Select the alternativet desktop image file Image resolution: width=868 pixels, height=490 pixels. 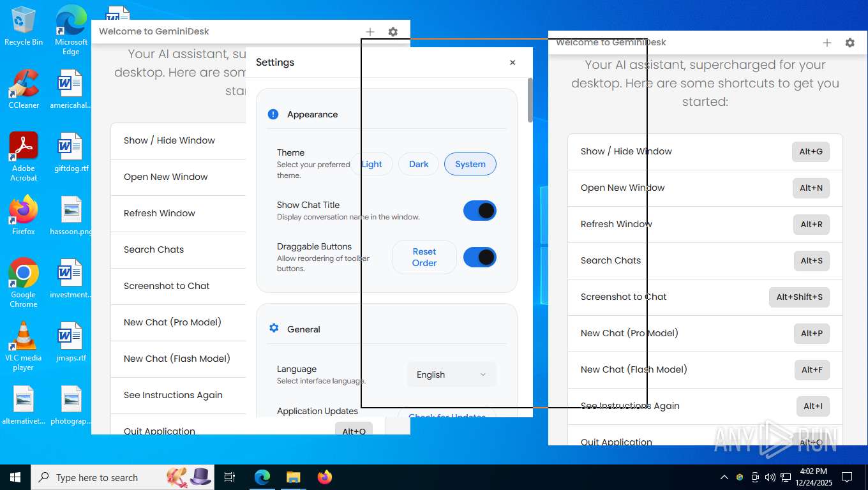point(24,405)
